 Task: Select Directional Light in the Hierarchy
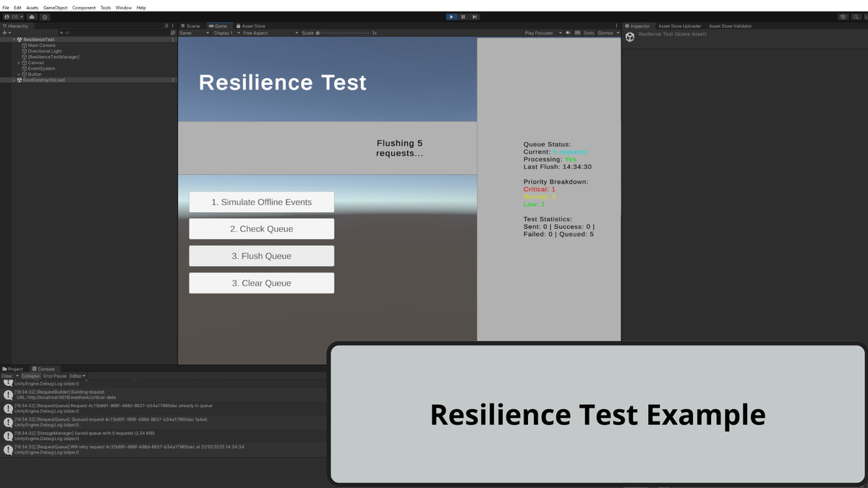tap(43, 51)
